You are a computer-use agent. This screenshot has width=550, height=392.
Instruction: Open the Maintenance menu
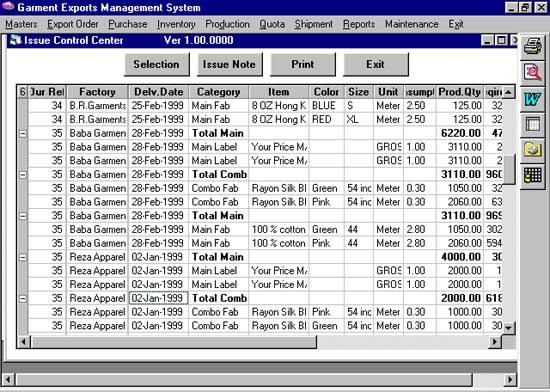411,24
